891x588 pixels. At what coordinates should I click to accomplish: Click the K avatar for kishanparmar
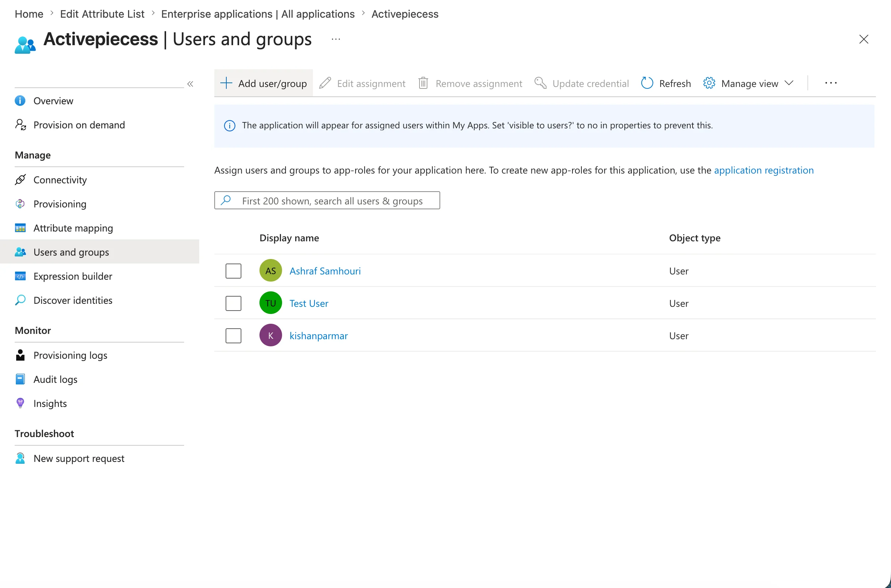pos(271,335)
